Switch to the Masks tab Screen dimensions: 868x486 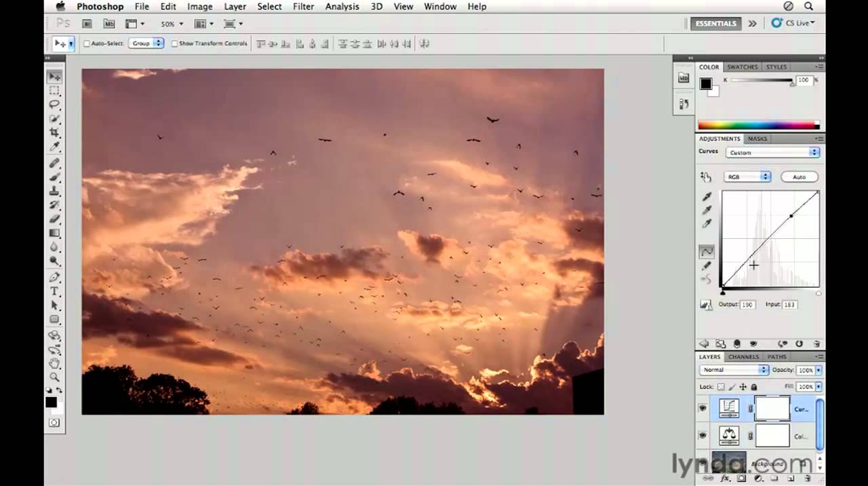click(757, 138)
